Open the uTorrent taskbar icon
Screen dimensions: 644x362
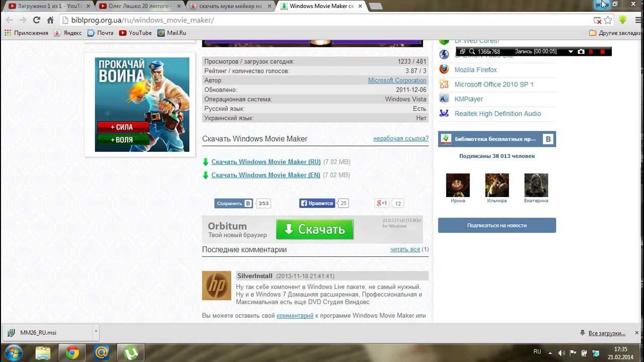click(x=131, y=353)
